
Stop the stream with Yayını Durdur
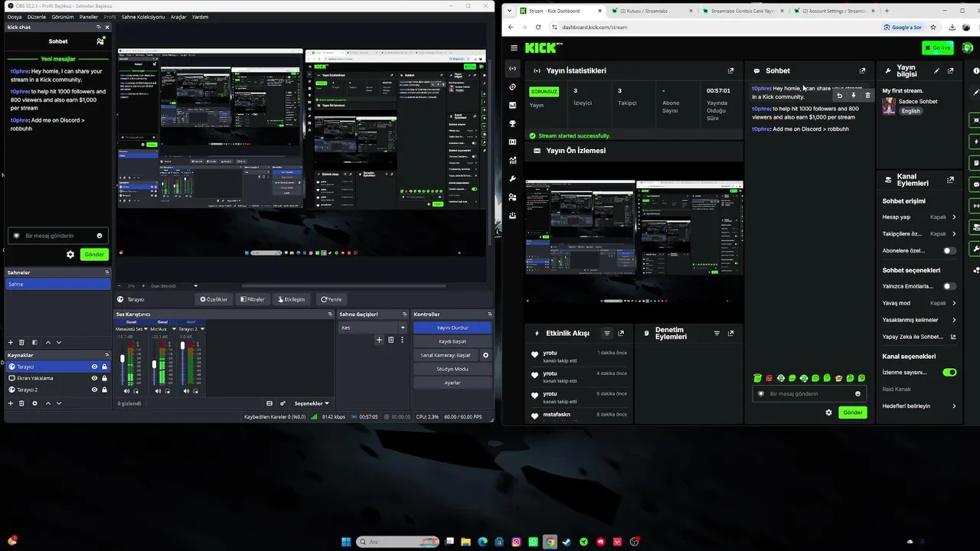pos(452,328)
